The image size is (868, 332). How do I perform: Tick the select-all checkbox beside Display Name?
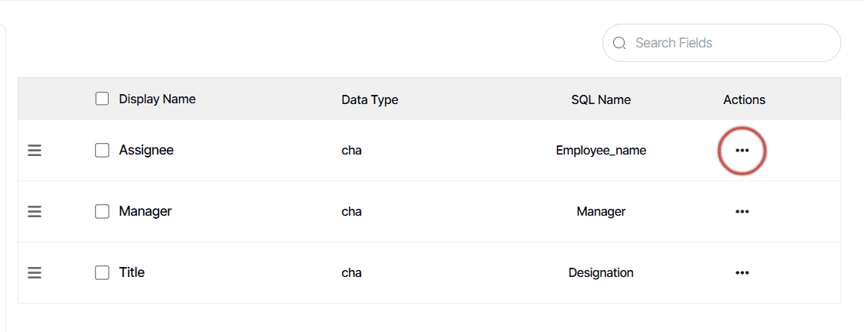coord(102,99)
